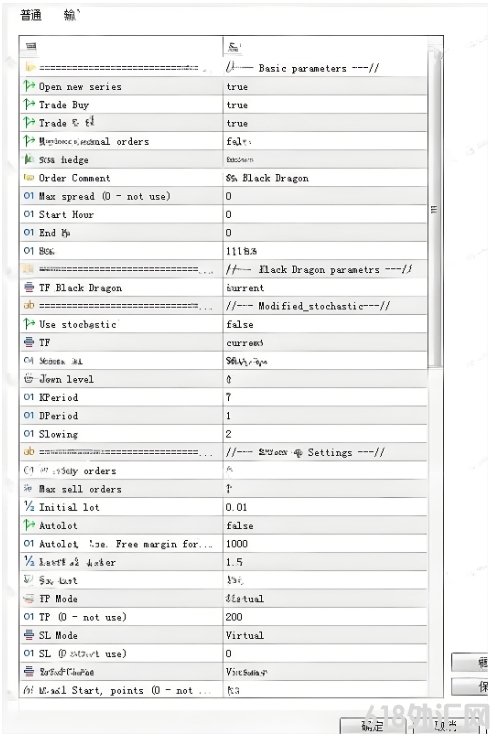The image size is (497, 741).
Task: Click the green arrow icon beside Open new series
Action: 29,86
